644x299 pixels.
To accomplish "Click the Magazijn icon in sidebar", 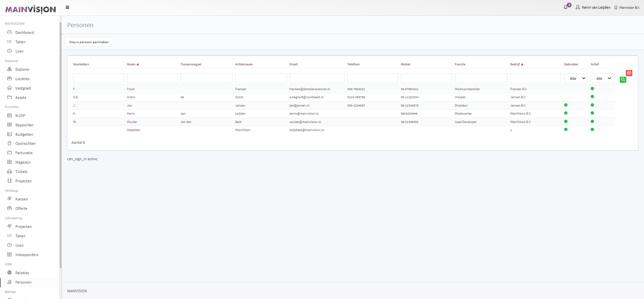I will [x=9, y=162].
